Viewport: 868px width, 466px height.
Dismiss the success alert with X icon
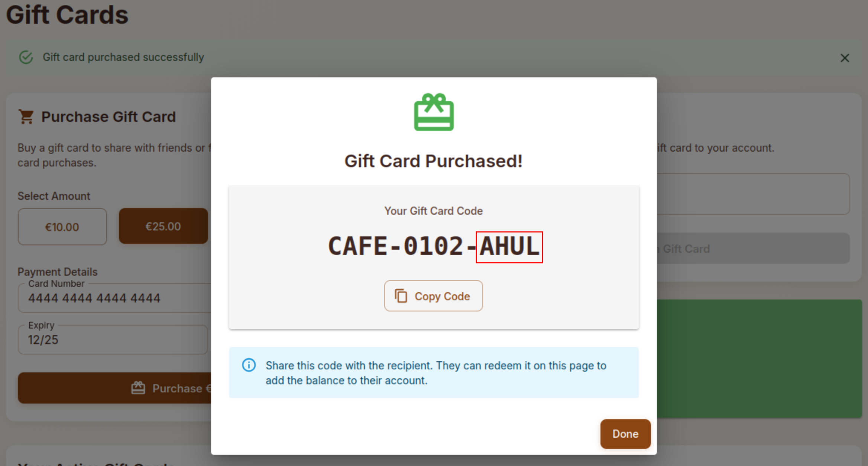click(x=845, y=58)
